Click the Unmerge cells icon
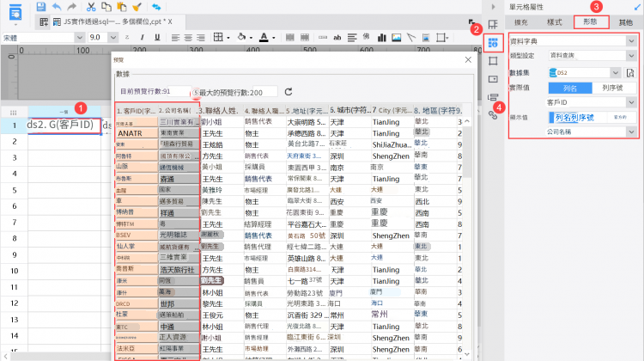The width and height of the screenshot is (644, 361). [304, 38]
